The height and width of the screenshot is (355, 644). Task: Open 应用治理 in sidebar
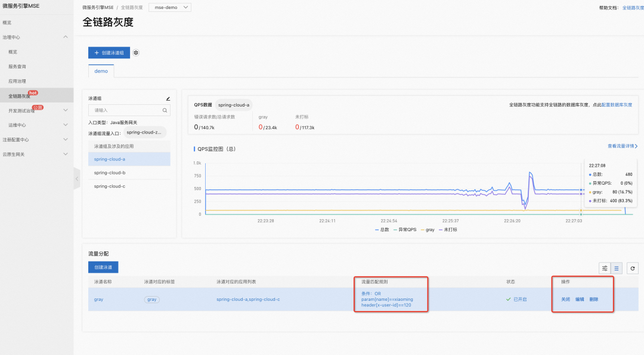pyautogui.click(x=17, y=81)
